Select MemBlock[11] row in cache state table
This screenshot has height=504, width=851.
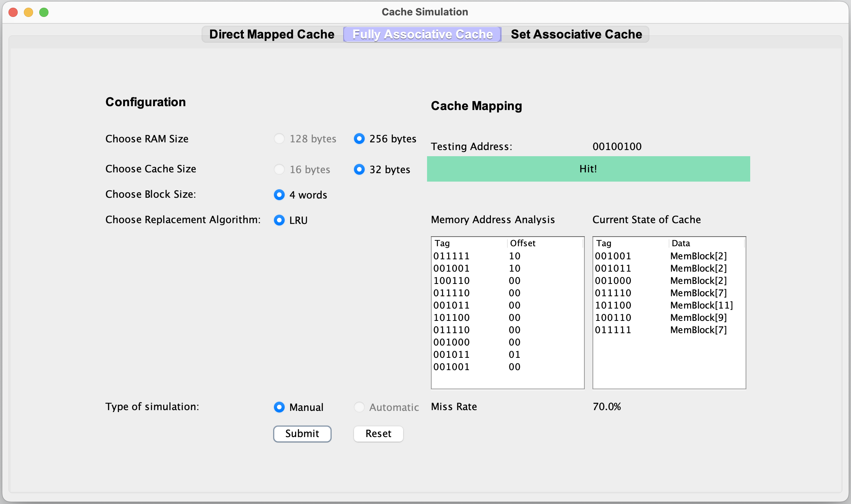point(701,305)
